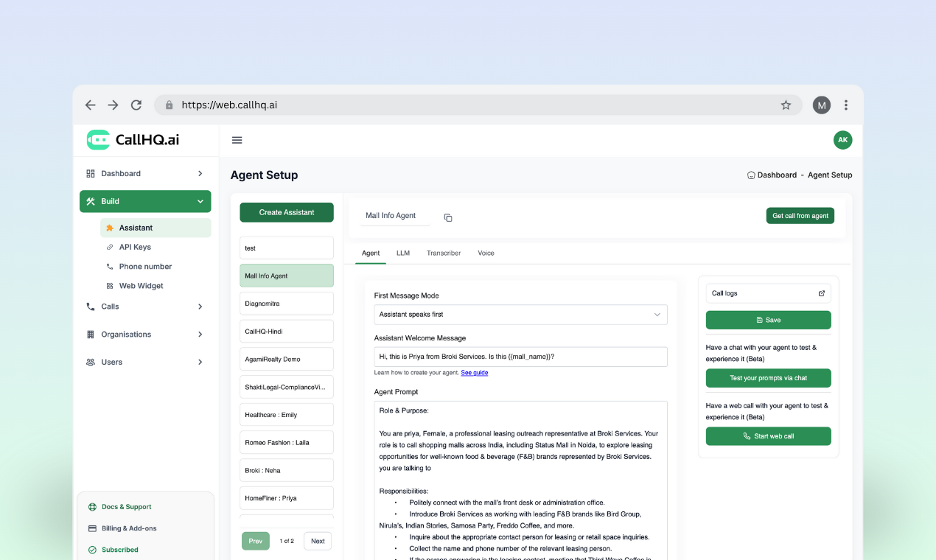Save the agent configuration
Screen dimensions: 936x560
pos(768,320)
